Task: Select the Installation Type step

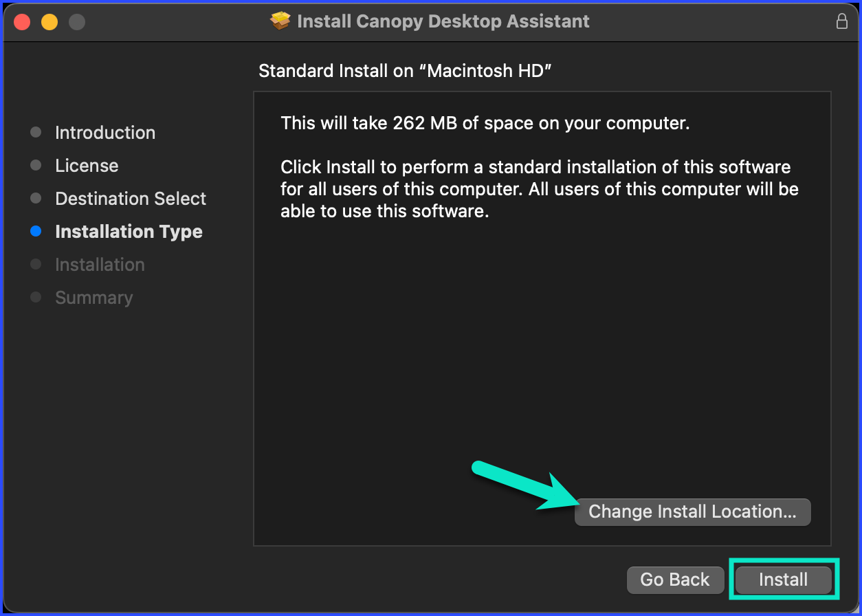Action: click(129, 232)
